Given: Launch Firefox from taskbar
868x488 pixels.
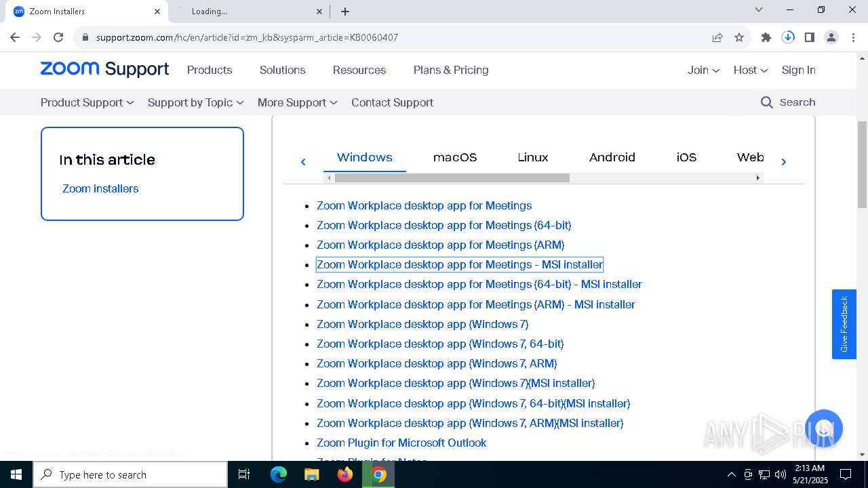Looking at the screenshot, I should point(345,474).
